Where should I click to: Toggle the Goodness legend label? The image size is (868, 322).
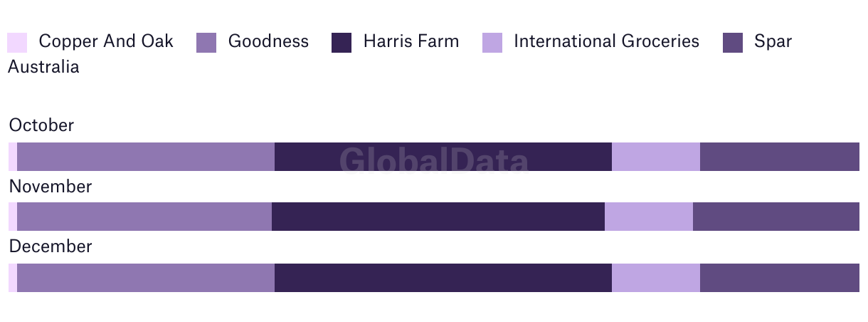pos(268,41)
